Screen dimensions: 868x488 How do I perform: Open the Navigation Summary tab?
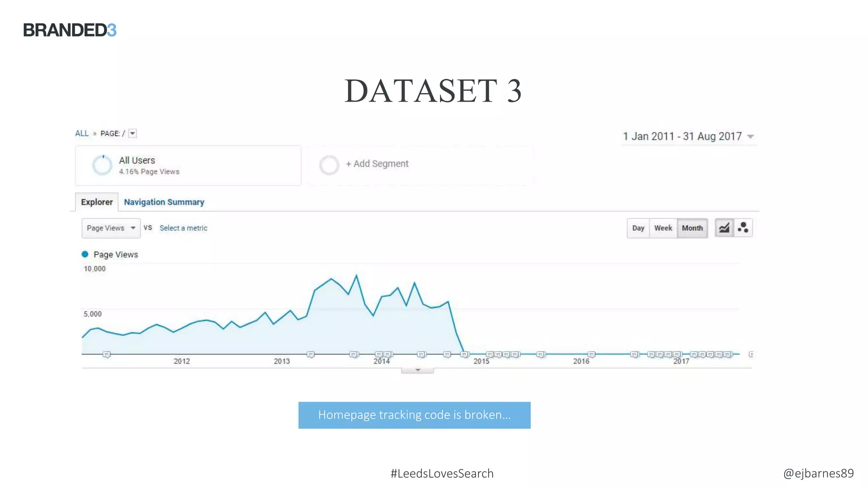pos(164,202)
